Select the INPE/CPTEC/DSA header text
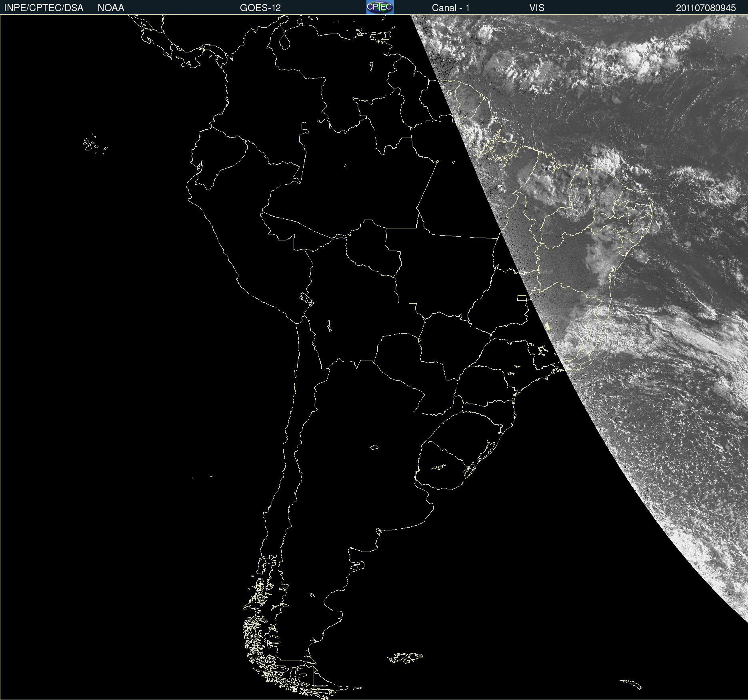The height and width of the screenshot is (700, 748). tap(44, 8)
